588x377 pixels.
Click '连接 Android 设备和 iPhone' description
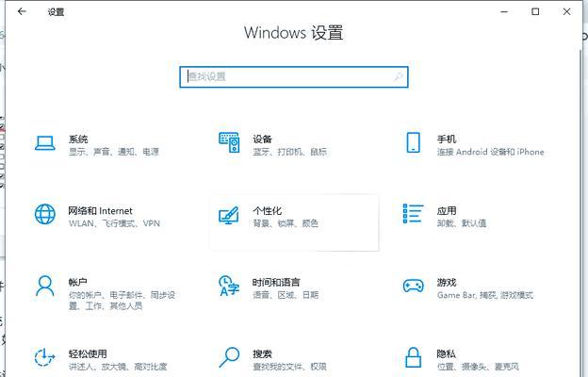[x=491, y=152]
